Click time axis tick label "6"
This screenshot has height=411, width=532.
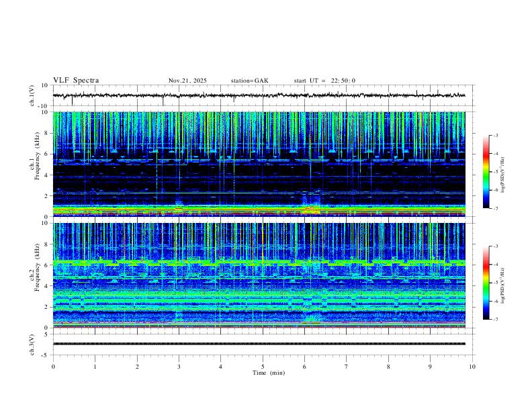304,367
